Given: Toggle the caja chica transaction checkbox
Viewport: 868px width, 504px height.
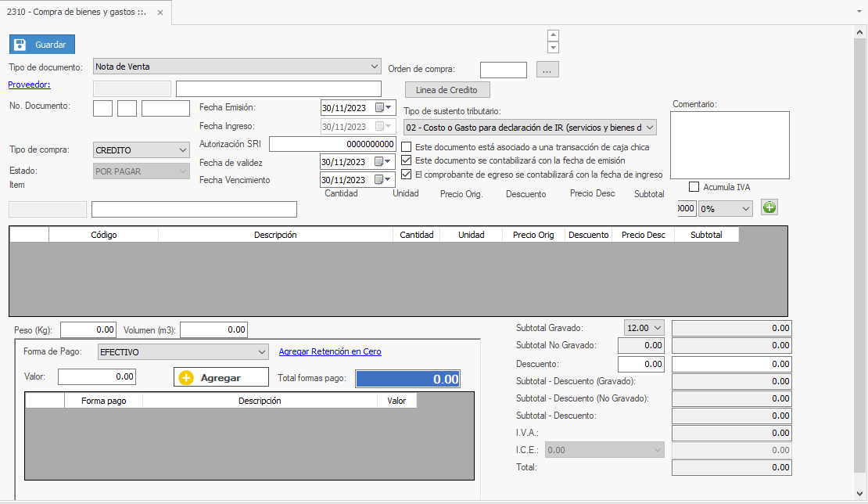Looking at the screenshot, I should pos(407,147).
